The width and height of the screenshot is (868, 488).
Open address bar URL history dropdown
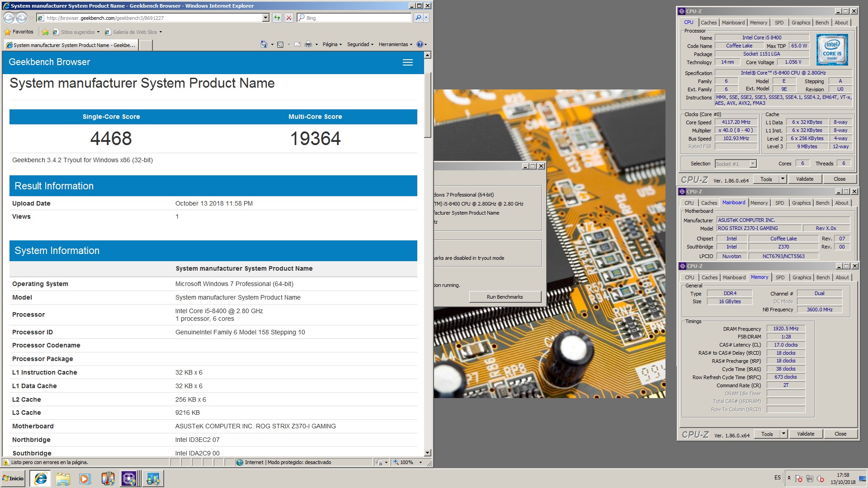(x=266, y=18)
